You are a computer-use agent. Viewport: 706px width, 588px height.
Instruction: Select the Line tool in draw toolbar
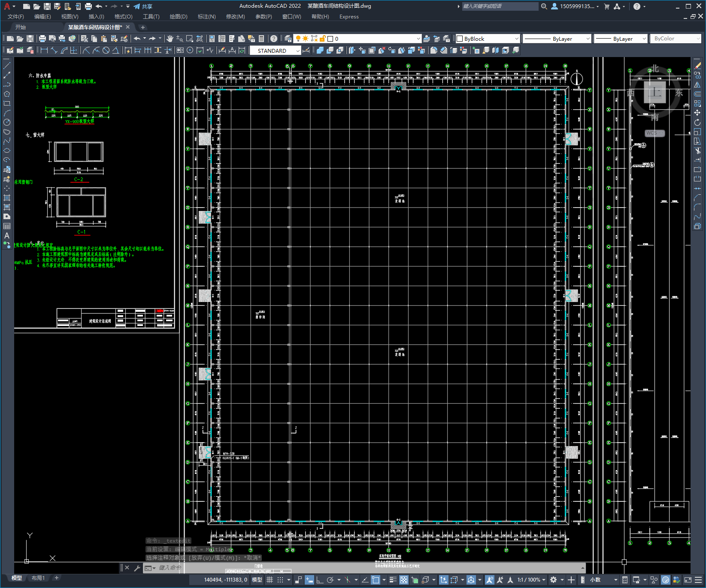6,66
